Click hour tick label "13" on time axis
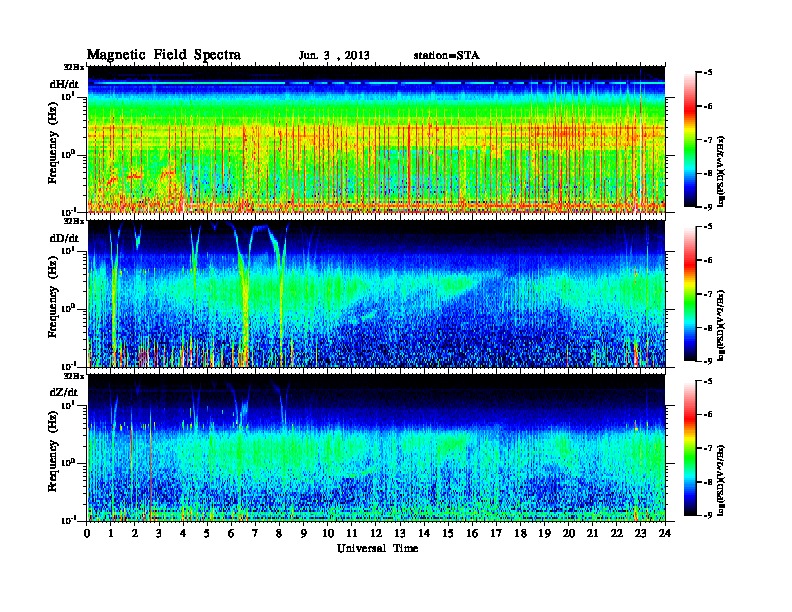Screen dimensions: 792x612 [x=400, y=533]
